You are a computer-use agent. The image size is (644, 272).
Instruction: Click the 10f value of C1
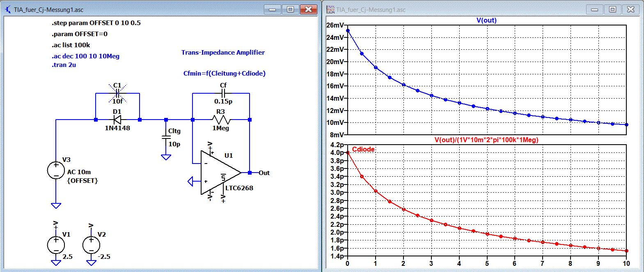(117, 101)
